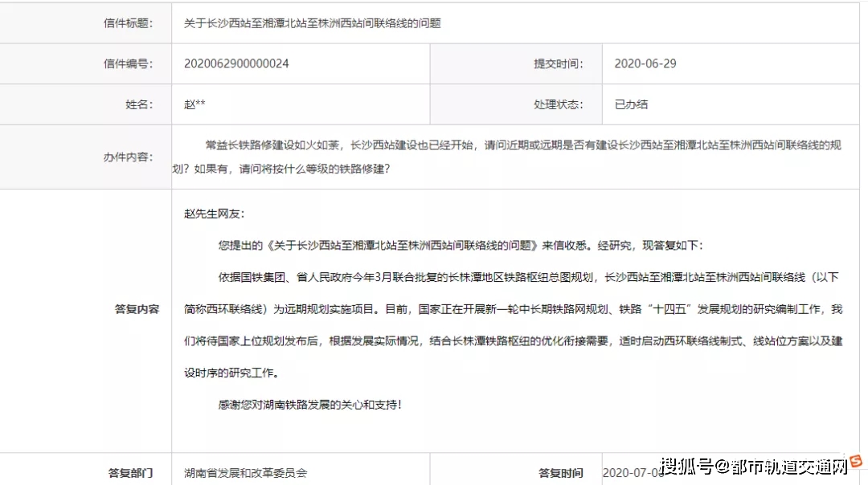
Task: Select the 处理状态 label cell
Action: 559,104
